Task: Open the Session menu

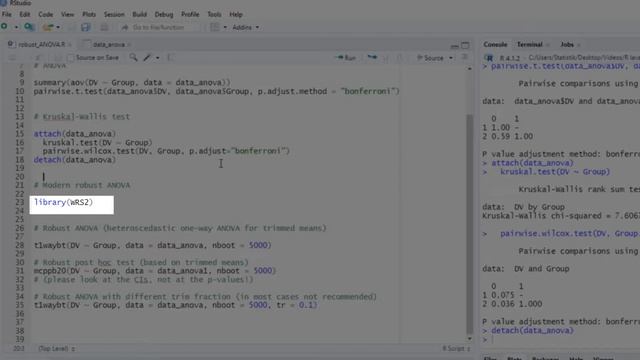Action: (x=114, y=14)
